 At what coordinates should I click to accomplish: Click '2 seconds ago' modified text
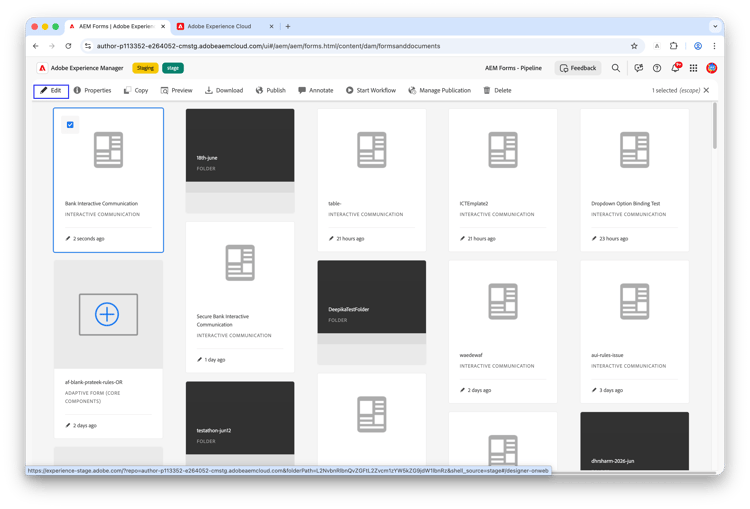click(x=88, y=238)
